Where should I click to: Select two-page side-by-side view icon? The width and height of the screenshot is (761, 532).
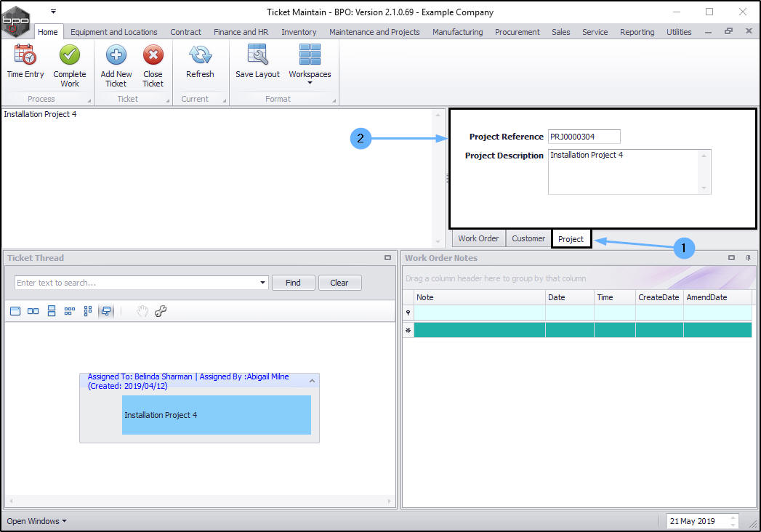(x=33, y=311)
